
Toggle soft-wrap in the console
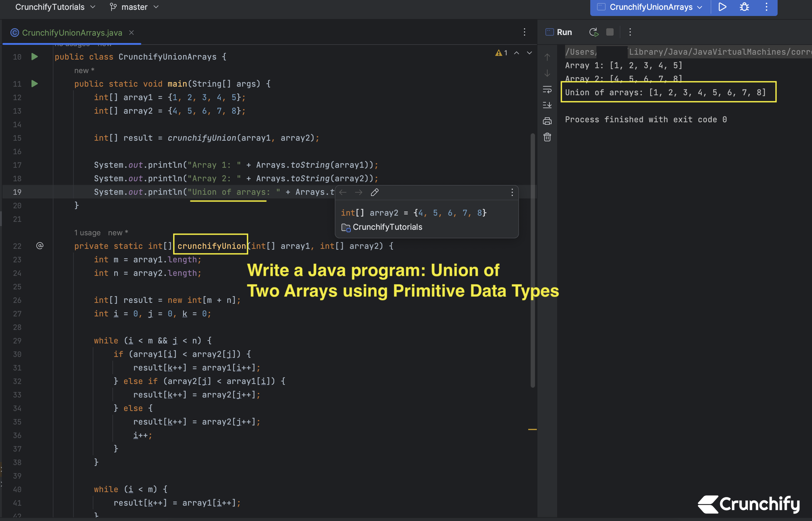coord(548,90)
